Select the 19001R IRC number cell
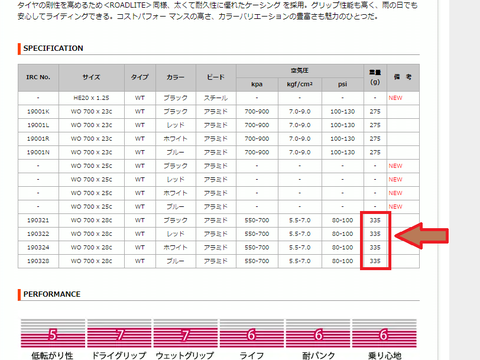Screen dimensions: 480x360 (x=38, y=139)
